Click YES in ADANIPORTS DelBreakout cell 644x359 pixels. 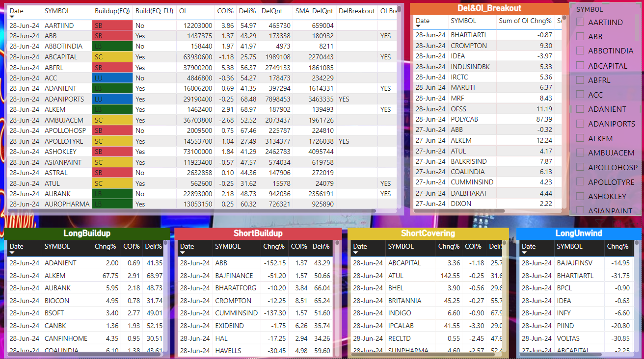pyautogui.click(x=344, y=99)
